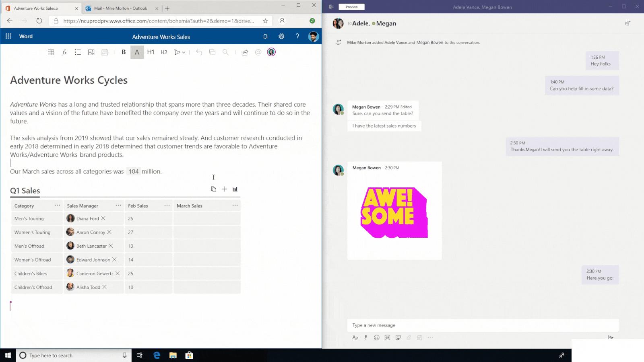
Task: Go back in the browser
Action: pyautogui.click(x=10, y=21)
